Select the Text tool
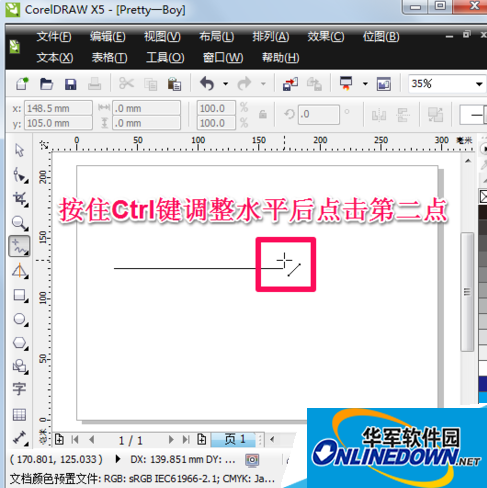The image size is (487, 488). point(19,389)
